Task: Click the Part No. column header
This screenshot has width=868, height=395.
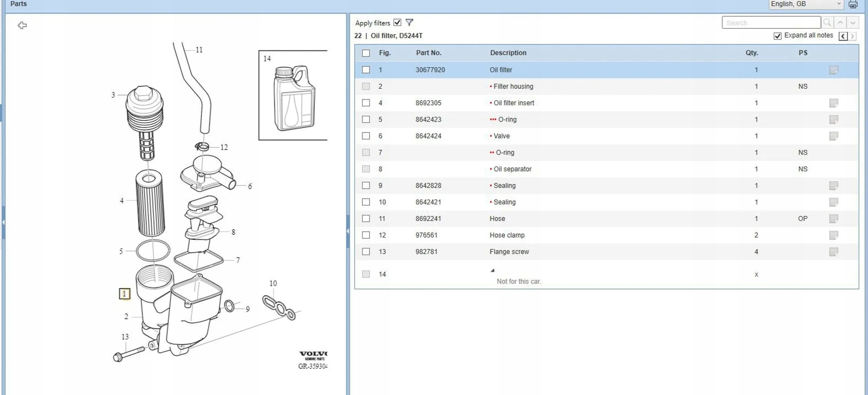Action: [428, 53]
